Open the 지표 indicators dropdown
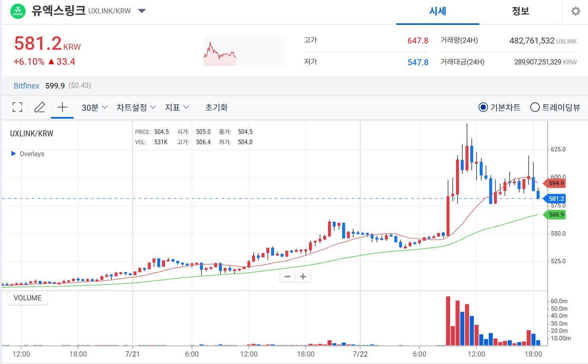588x364 pixels. [177, 108]
